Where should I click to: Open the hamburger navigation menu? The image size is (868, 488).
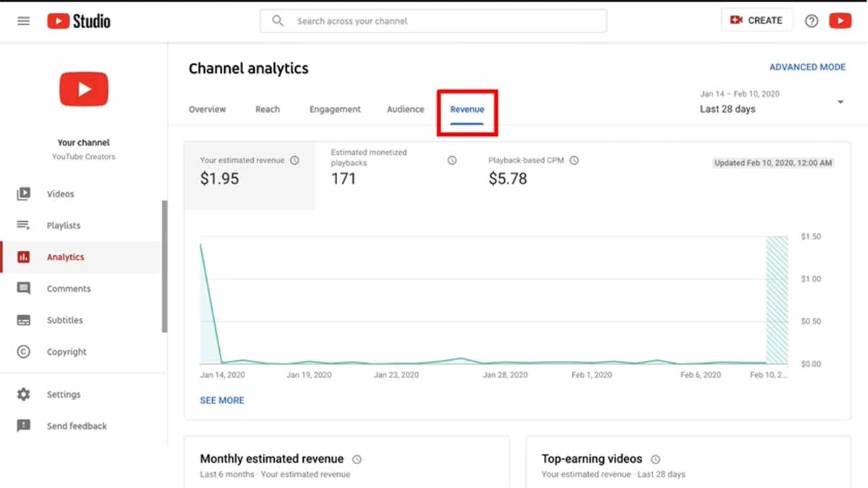click(24, 21)
